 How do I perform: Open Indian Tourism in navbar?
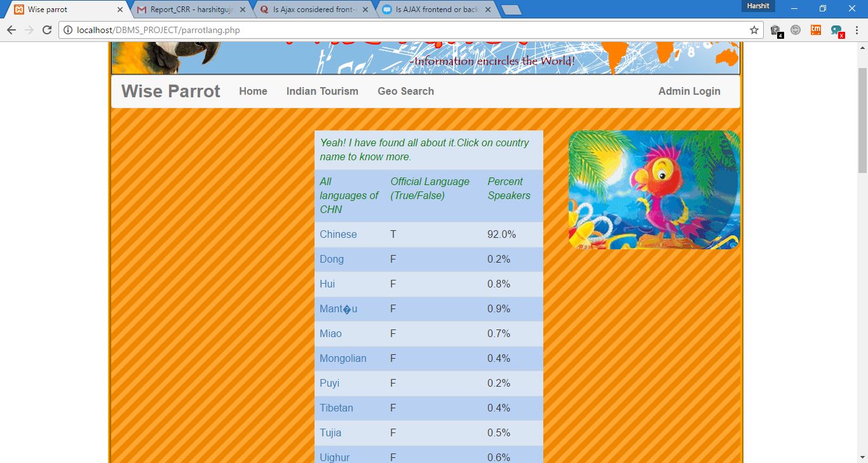(322, 91)
